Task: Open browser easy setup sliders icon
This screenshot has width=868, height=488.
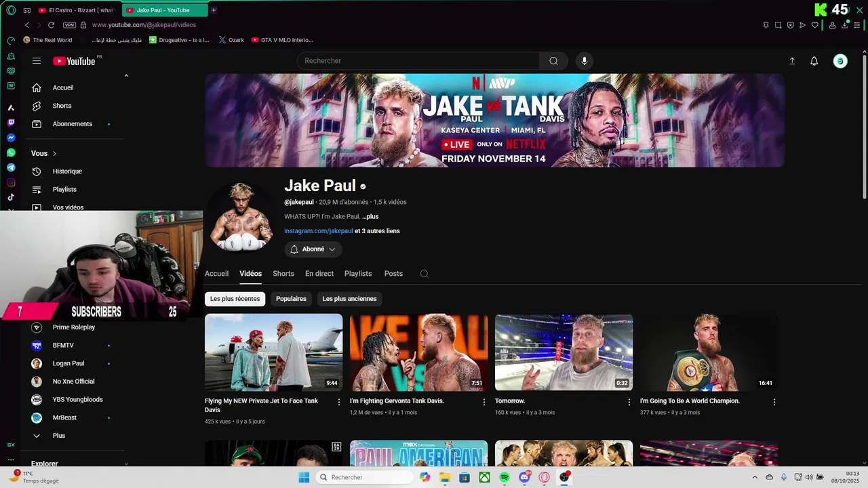Action: click(857, 25)
